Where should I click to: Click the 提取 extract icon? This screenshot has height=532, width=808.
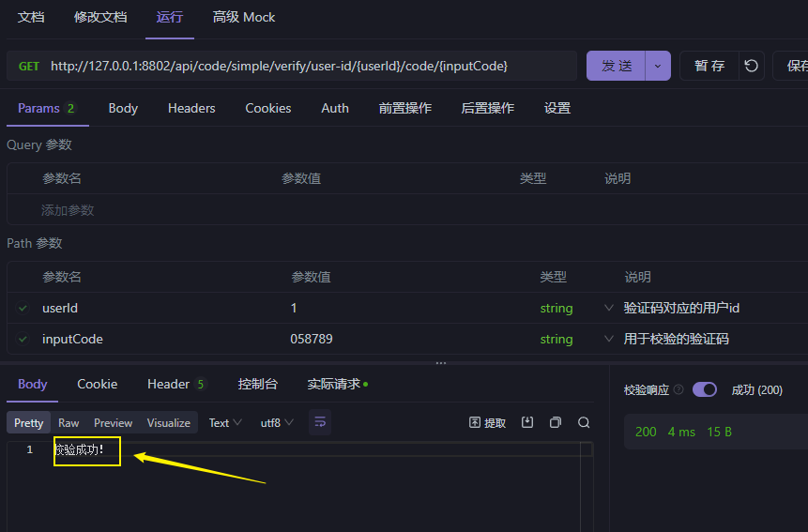487,423
